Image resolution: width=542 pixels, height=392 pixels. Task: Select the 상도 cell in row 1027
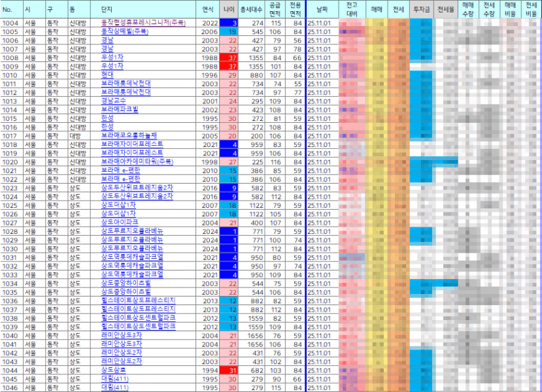[79, 222]
